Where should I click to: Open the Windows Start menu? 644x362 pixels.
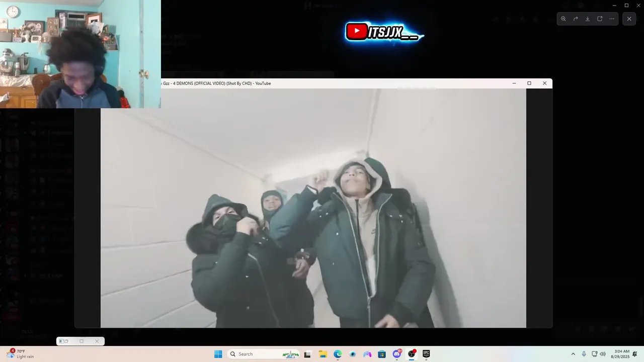click(x=218, y=354)
